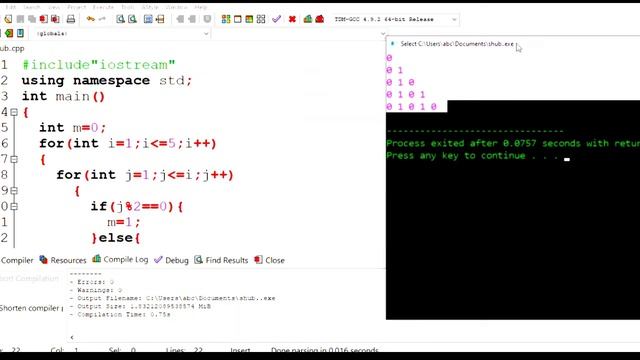Select the ub.cpp editor file tab

tap(12, 48)
